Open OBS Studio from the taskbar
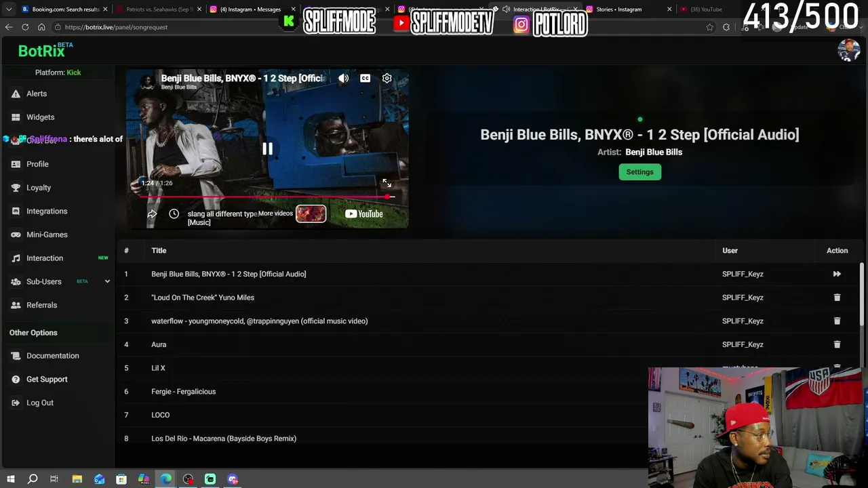 188,479
